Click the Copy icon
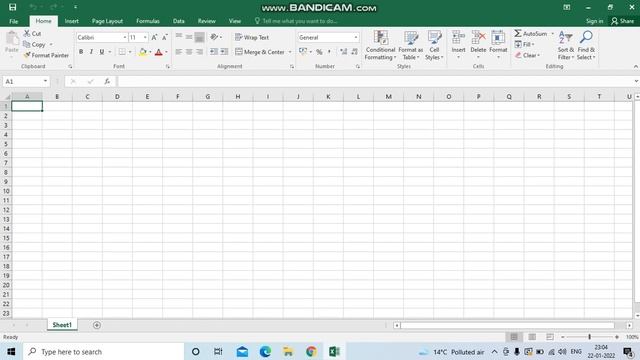The height and width of the screenshot is (360, 640). tap(27, 44)
